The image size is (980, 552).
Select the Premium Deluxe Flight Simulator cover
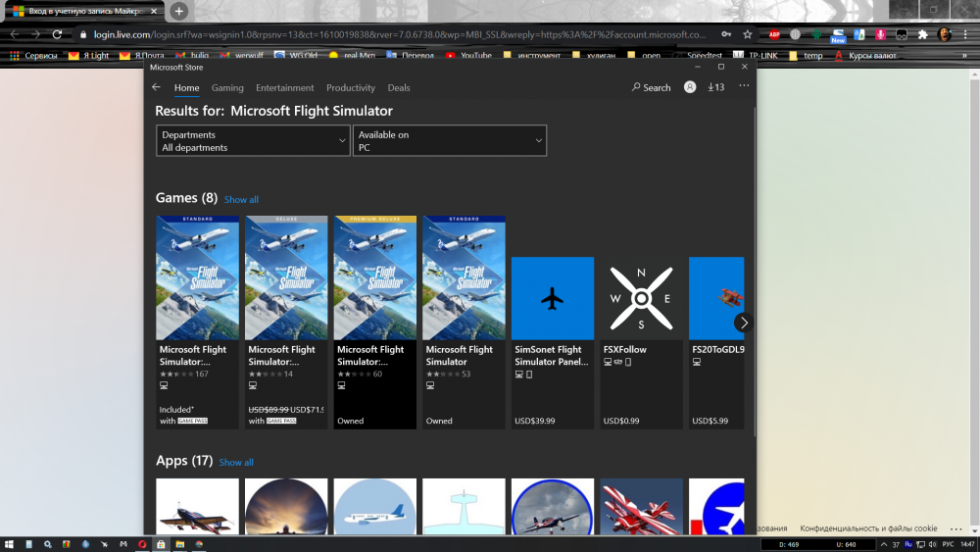point(375,277)
